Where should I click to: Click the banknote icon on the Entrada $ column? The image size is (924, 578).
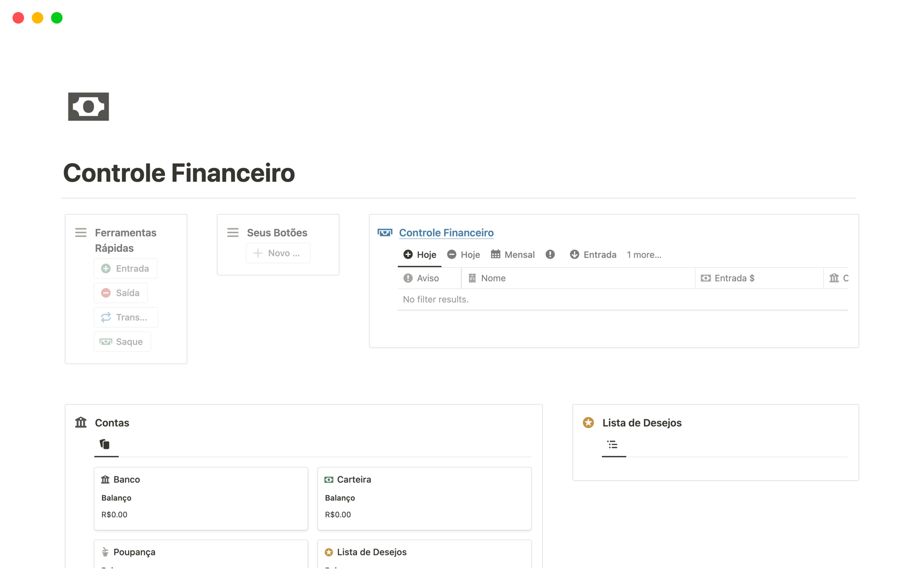coord(706,278)
